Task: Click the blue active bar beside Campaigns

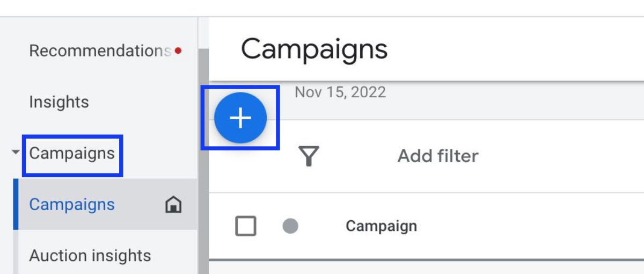Action: [16, 205]
